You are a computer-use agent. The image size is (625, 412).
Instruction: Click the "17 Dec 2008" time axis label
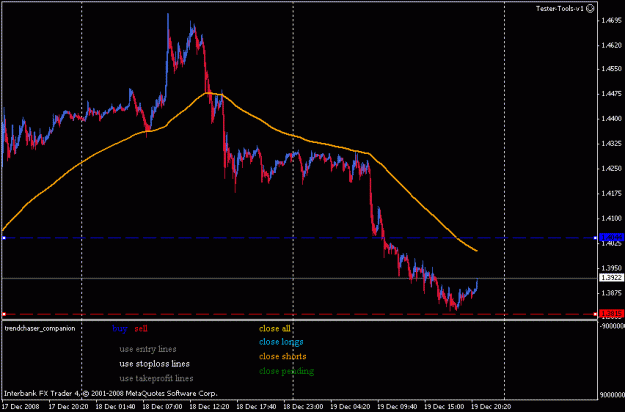coord(21,406)
